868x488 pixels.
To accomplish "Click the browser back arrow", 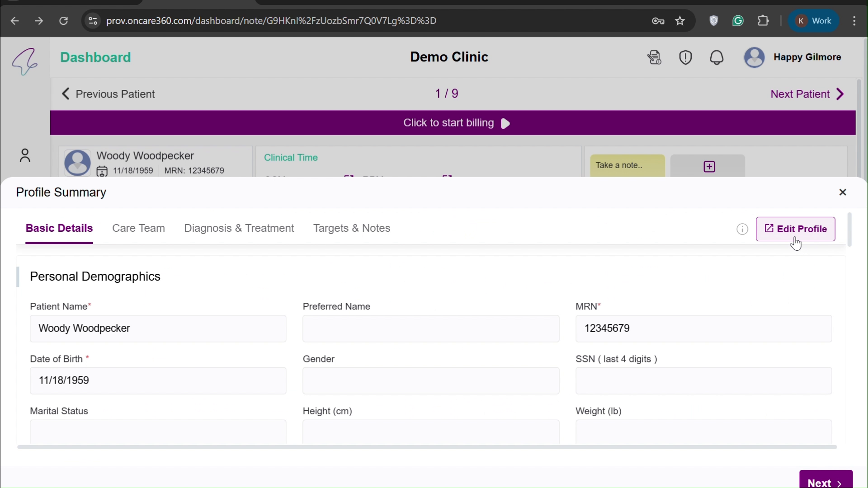I will point(15,21).
